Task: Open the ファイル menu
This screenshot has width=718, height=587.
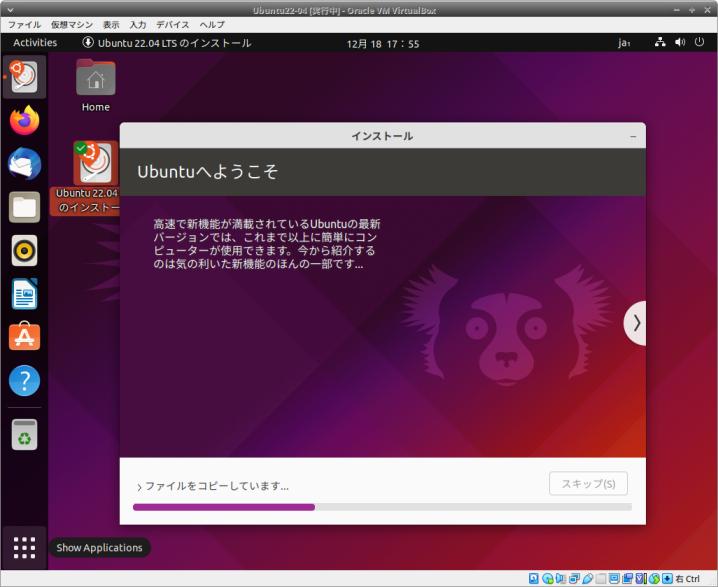Action: [x=24, y=25]
